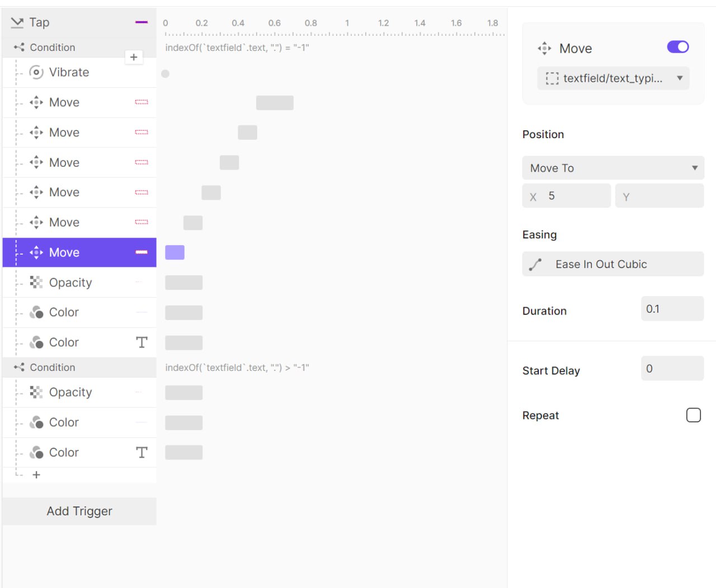This screenshot has width=716, height=588.
Task: Click the formula text indexOf(`textfield`.text, ".") > "-1"
Action: 237,368
